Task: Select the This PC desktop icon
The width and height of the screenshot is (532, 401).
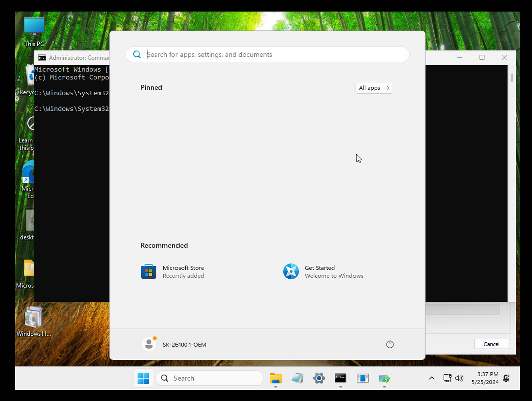Action: click(x=34, y=32)
